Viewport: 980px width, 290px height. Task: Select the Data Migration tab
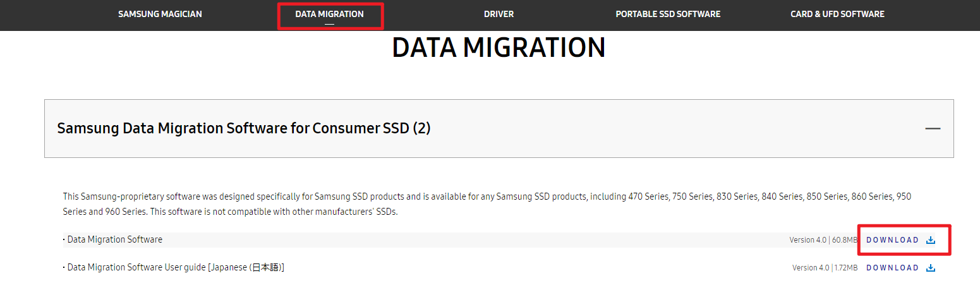329,14
